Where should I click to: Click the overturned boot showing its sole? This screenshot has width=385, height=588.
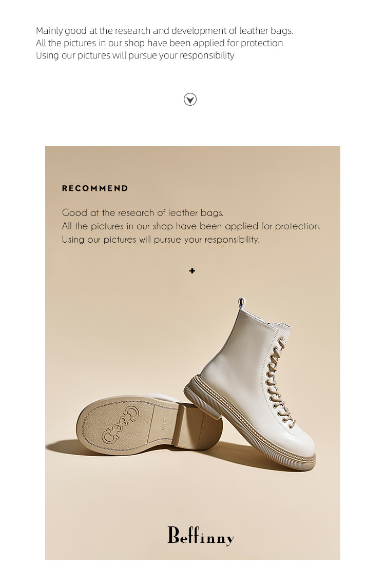click(x=149, y=423)
